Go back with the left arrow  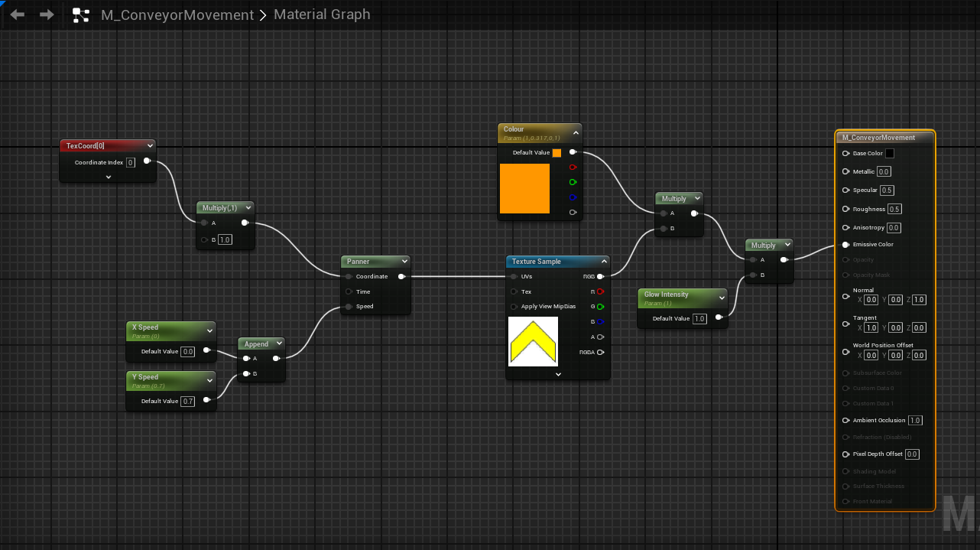[18, 15]
